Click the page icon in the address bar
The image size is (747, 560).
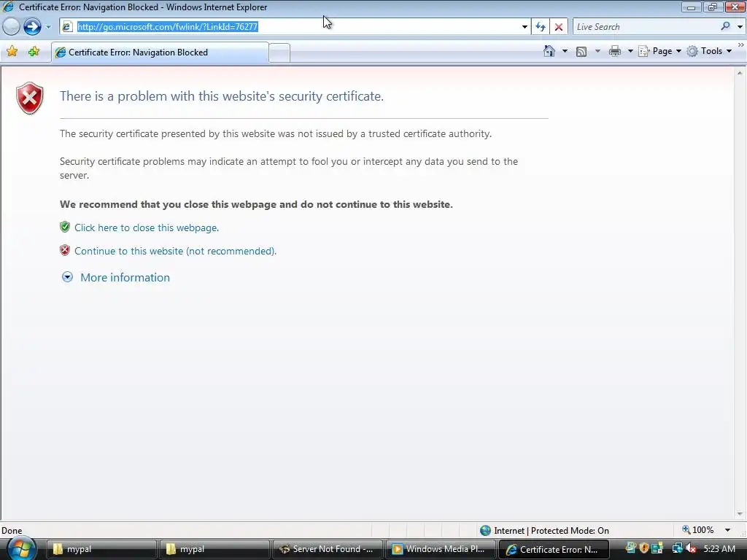[68, 27]
